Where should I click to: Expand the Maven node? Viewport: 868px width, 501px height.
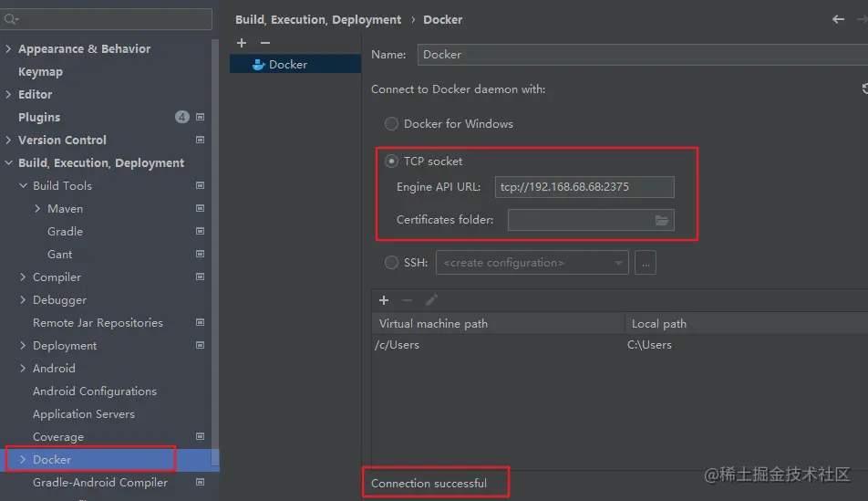pyautogui.click(x=37, y=208)
